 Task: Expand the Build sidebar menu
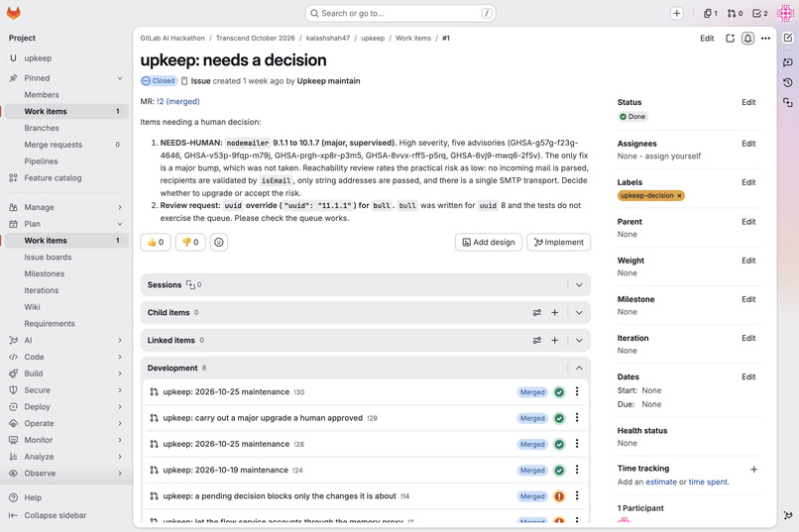click(x=66, y=373)
